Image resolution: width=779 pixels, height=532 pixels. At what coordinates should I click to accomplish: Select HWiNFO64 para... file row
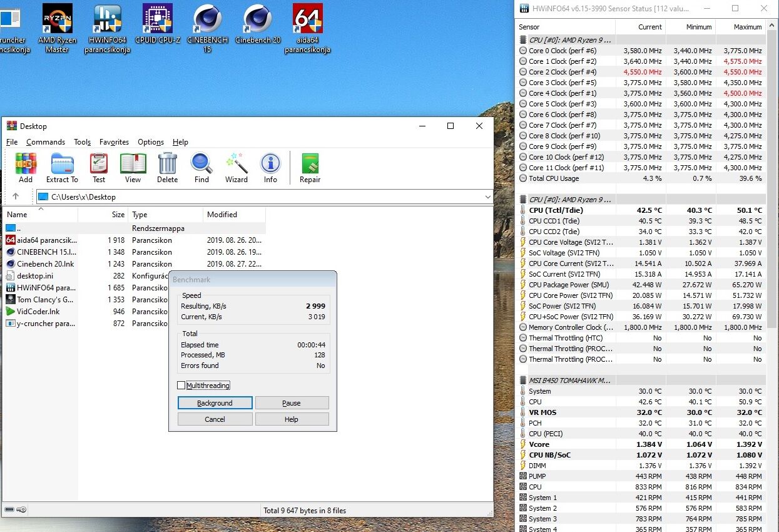click(86, 288)
